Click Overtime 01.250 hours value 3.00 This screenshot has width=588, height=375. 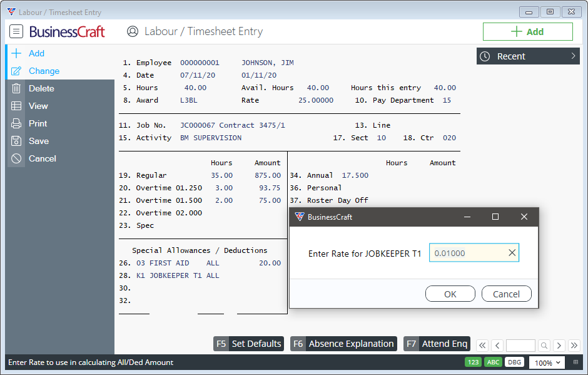tap(224, 188)
